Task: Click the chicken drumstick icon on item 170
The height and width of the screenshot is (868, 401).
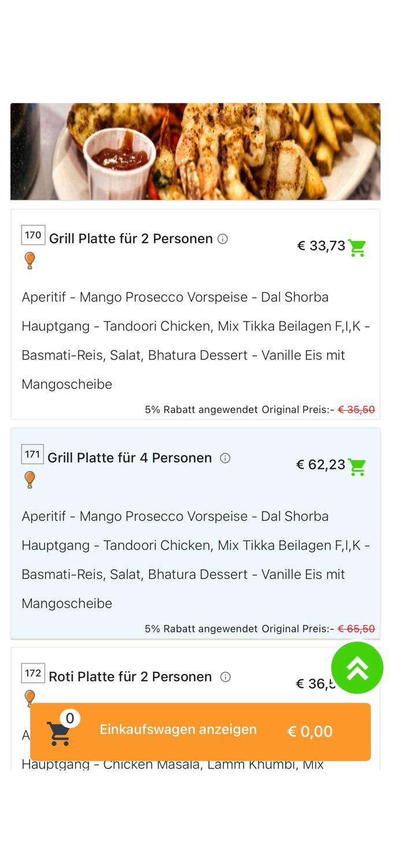Action: pyautogui.click(x=30, y=260)
